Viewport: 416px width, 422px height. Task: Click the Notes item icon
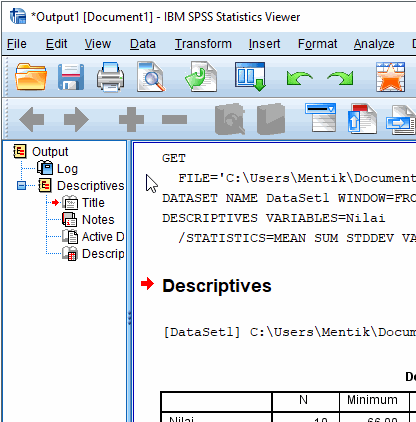click(x=69, y=219)
